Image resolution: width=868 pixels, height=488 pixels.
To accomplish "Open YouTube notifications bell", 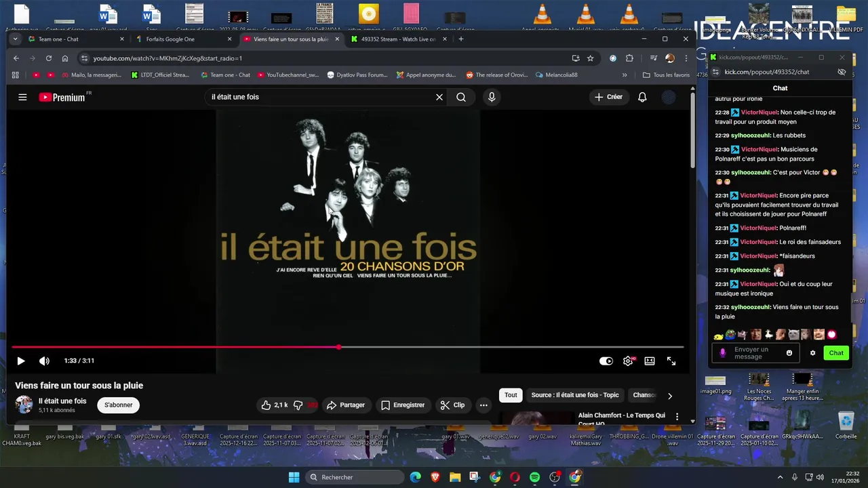I will tap(642, 97).
